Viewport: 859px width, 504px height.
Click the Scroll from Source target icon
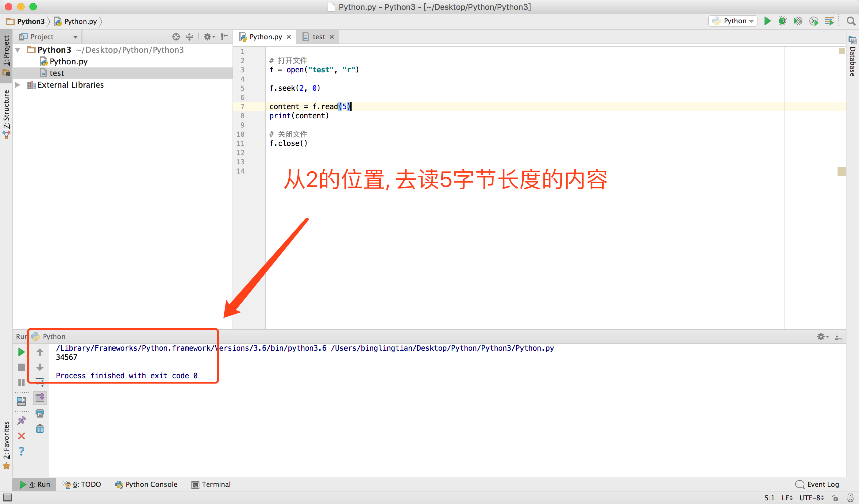tap(176, 37)
